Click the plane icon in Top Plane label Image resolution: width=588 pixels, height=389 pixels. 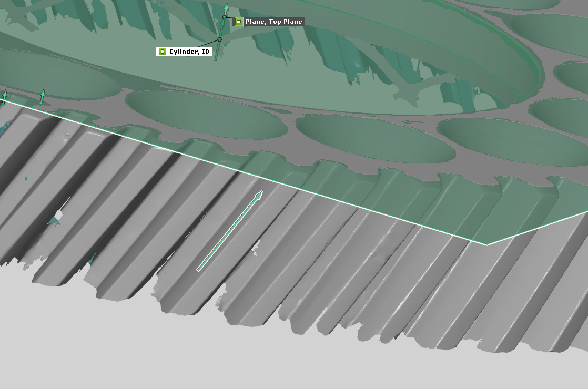pos(238,22)
